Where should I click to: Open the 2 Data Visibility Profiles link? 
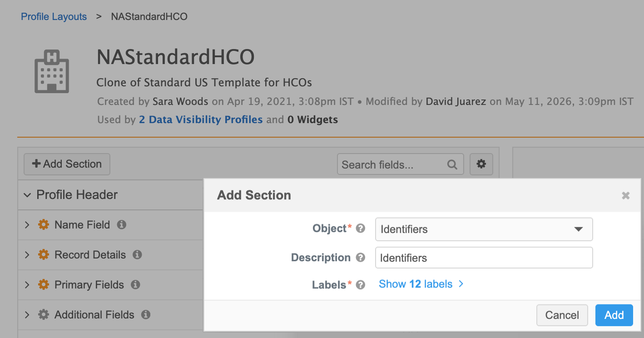[201, 120]
